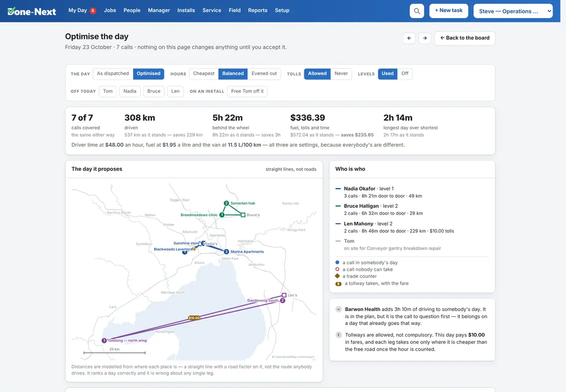Click the $1.95 fuel price setting
Viewport: 566px width, 392px height.
click(169, 145)
